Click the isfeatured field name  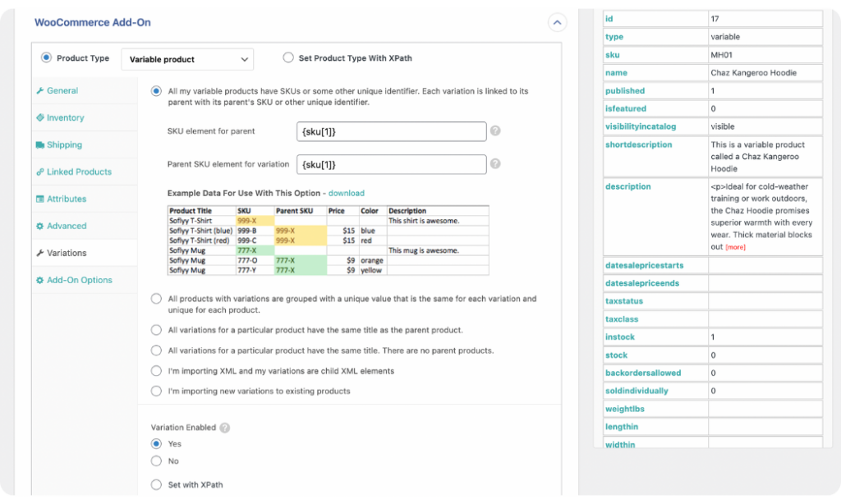coord(625,108)
